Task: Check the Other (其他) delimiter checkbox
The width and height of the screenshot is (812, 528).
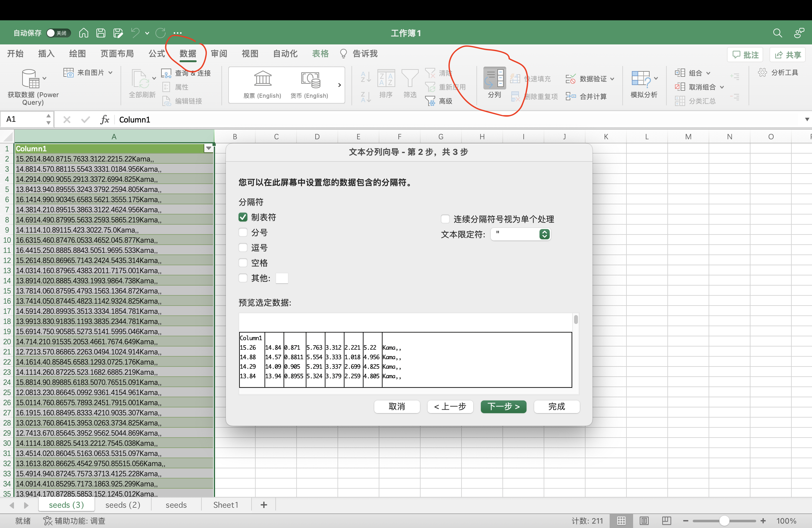Action: [243, 278]
